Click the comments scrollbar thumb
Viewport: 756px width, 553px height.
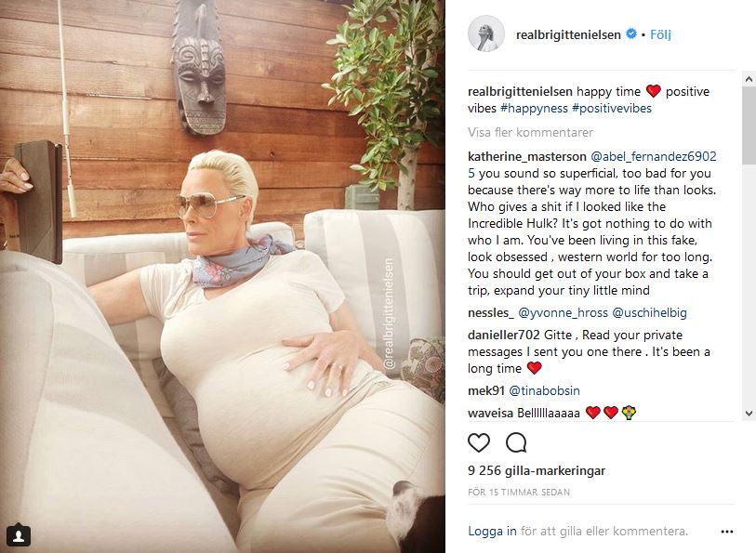click(749, 125)
